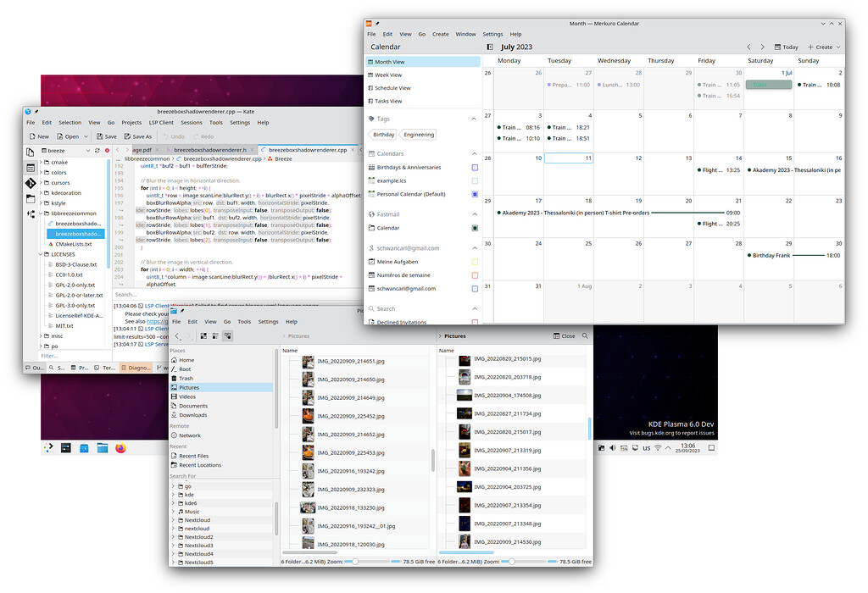The image size is (868, 593).
Task: Adjust the Zoom slider in Dolphin's status bar
Action: [x=358, y=561]
